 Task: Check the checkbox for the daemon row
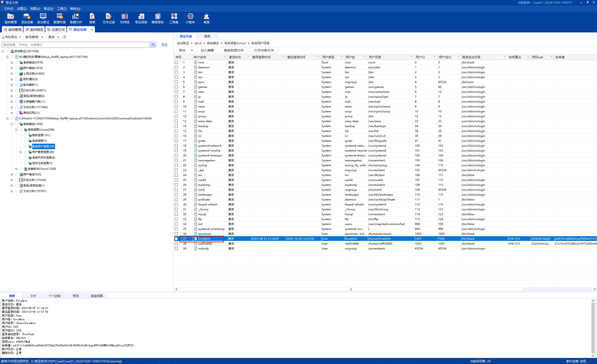coord(176,67)
